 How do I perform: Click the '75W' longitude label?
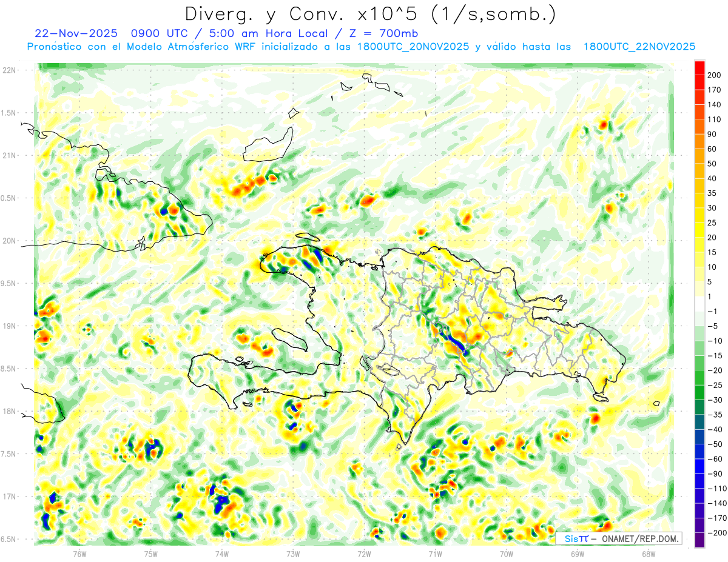coord(151,554)
